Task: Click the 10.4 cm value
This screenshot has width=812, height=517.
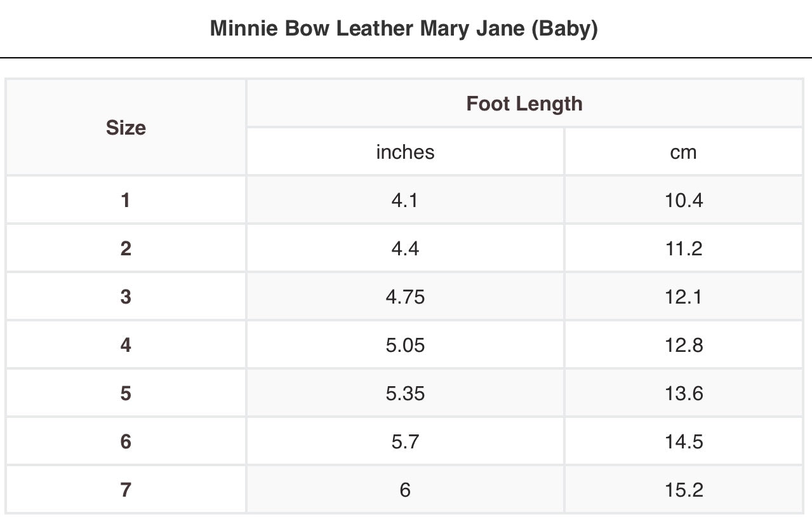Action: [x=684, y=200]
